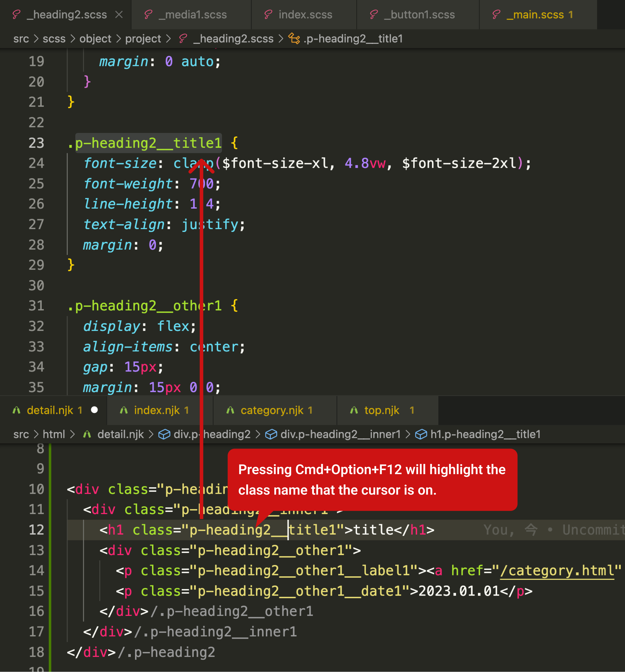Open the _main.scss tab

click(538, 15)
